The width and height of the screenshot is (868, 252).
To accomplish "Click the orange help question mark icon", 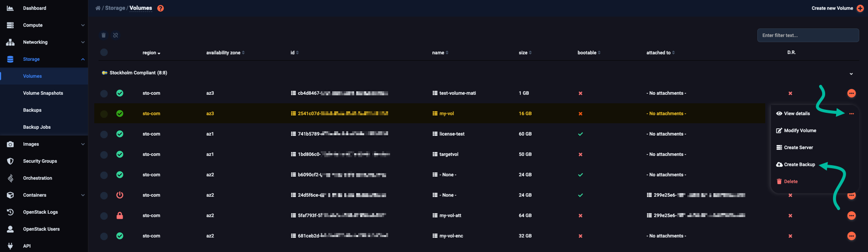I will point(161,8).
